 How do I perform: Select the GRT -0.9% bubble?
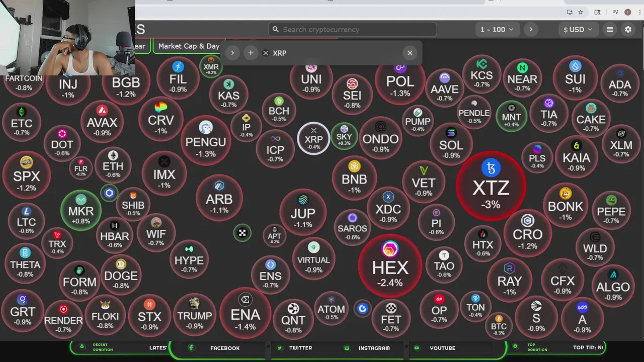tap(23, 310)
